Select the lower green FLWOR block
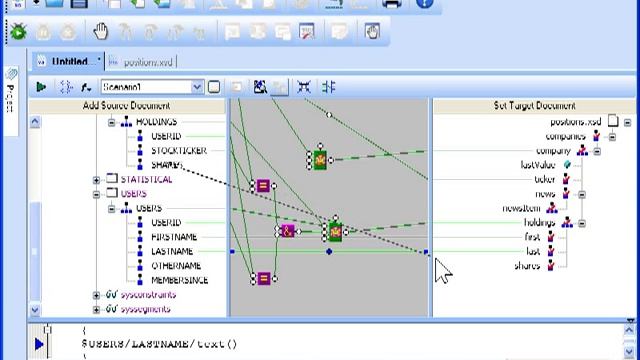Image resolution: width=640 pixels, height=360 pixels. [335, 232]
